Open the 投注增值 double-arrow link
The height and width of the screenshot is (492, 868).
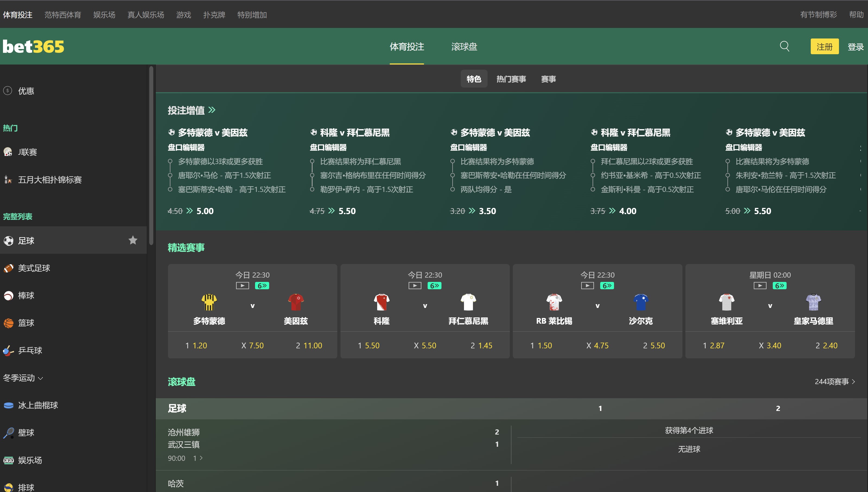point(212,110)
